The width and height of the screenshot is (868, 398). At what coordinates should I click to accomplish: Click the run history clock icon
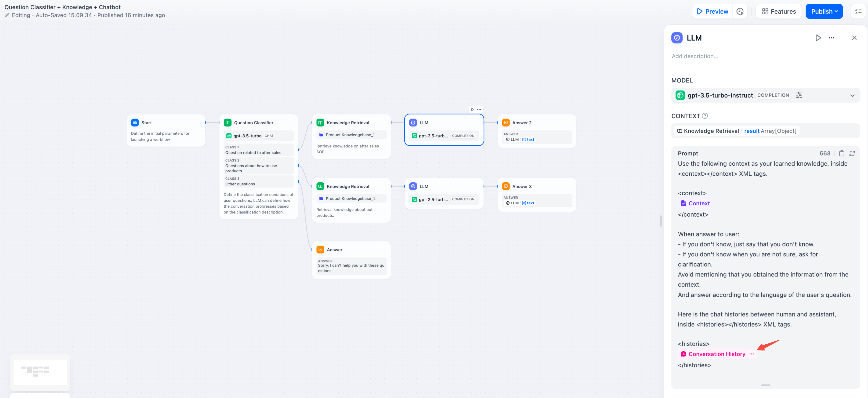(740, 11)
